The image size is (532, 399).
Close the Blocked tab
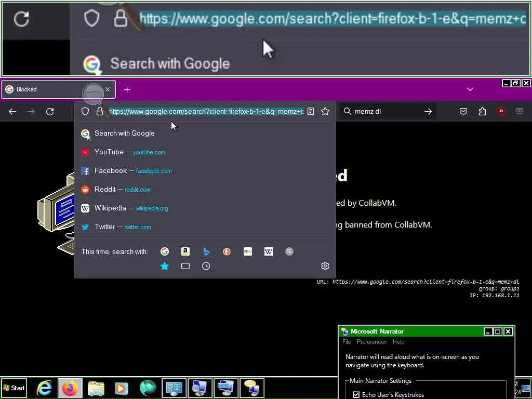108,89
